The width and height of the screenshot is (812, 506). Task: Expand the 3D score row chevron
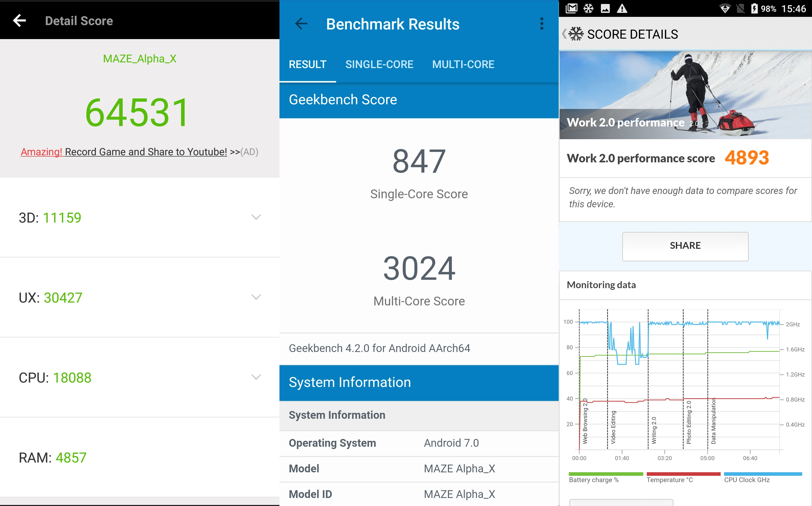click(256, 217)
